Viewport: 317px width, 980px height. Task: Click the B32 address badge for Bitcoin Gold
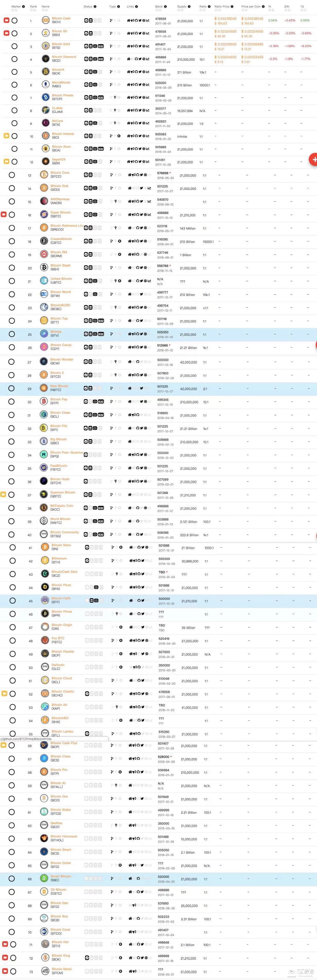pyautogui.click(x=101, y=46)
